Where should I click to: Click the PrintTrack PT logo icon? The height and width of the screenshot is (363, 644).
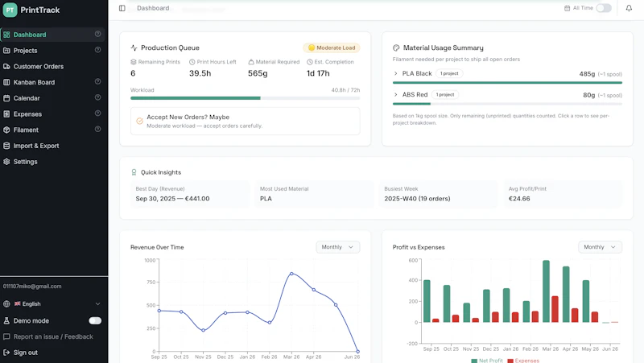point(10,10)
